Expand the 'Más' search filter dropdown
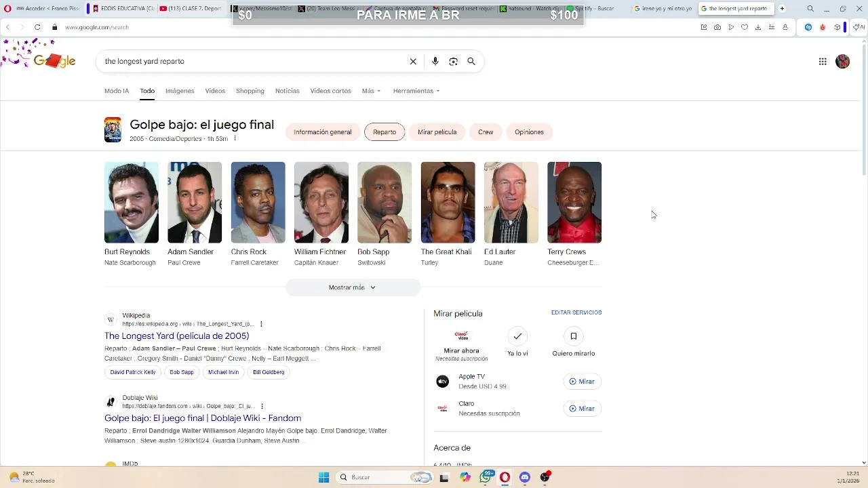This screenshot has height=488, width=868. [371, 91]
